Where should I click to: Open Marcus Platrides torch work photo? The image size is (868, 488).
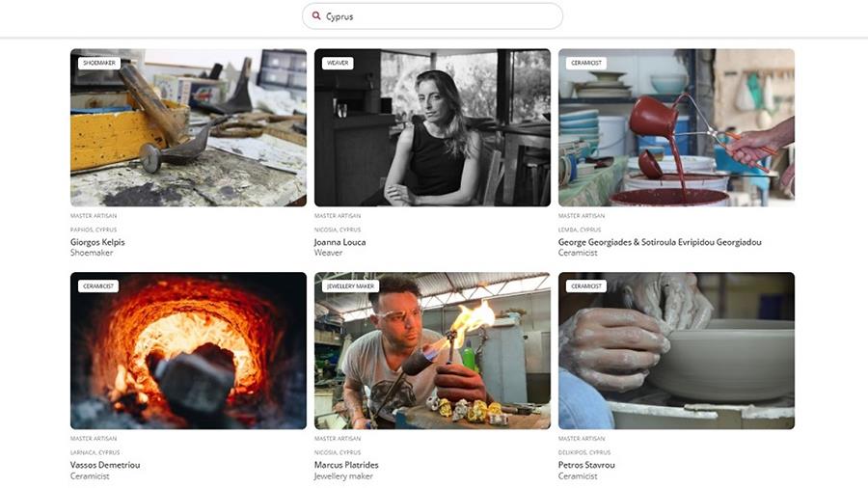432,351
